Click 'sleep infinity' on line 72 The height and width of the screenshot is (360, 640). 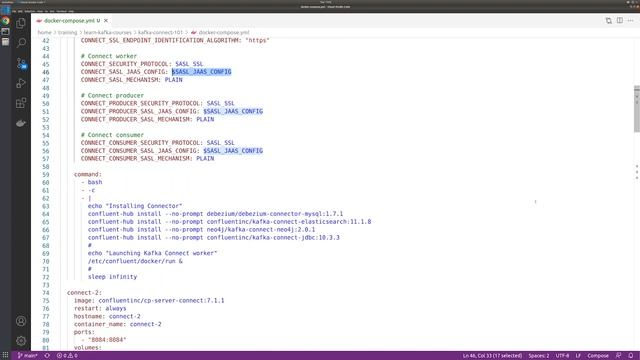click(x=112, y=277)
